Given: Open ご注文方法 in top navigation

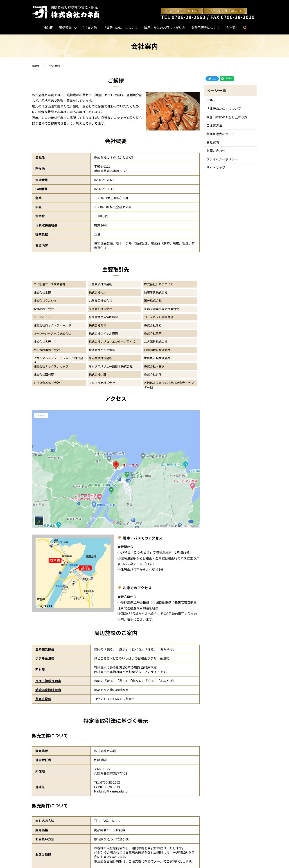Looking at the screenshot, I should point(89,28).
